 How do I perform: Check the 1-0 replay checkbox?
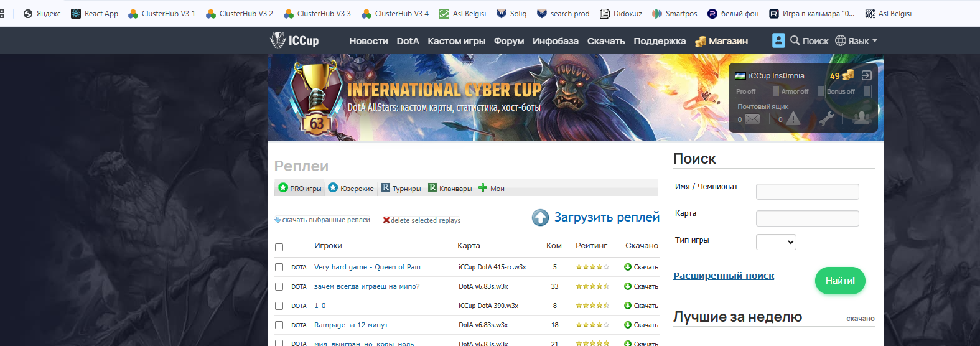click(279, 306)
